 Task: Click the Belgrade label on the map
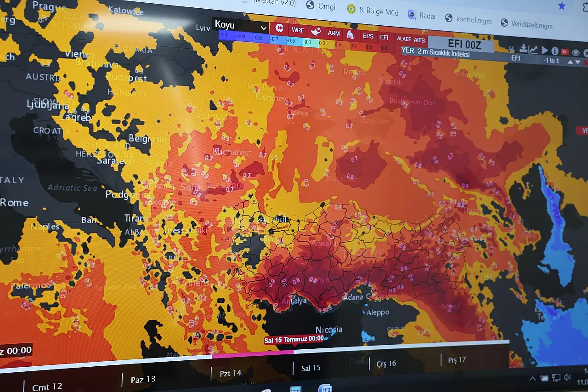147,138
